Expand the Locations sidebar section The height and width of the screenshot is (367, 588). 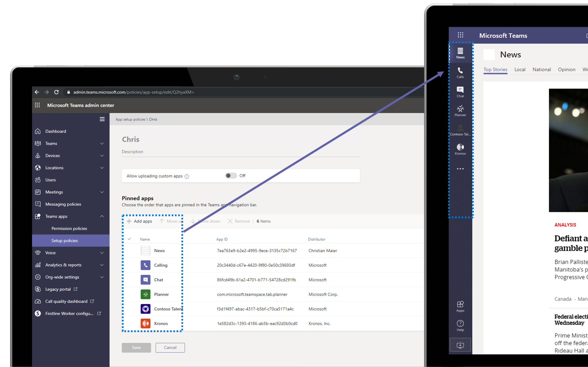[x=102, y=168]
